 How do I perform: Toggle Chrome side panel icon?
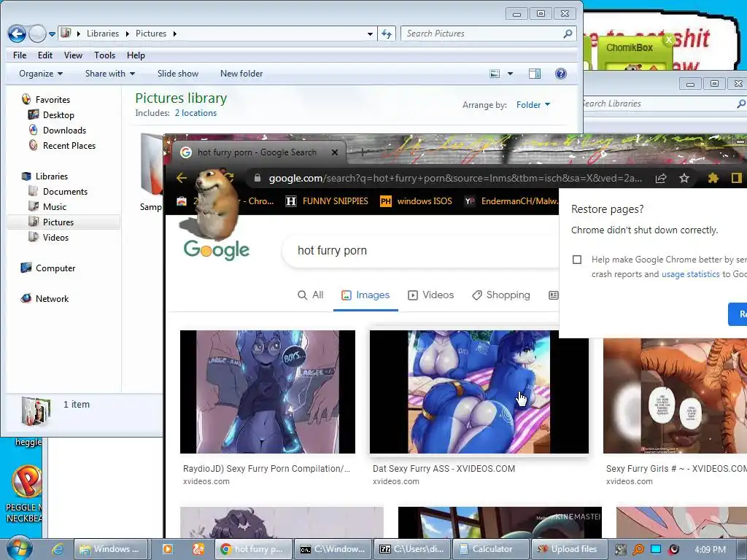(737, 178)
